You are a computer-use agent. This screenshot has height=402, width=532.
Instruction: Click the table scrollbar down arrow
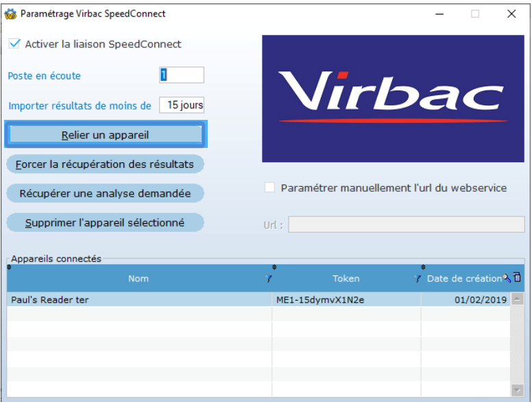[518, 390]
